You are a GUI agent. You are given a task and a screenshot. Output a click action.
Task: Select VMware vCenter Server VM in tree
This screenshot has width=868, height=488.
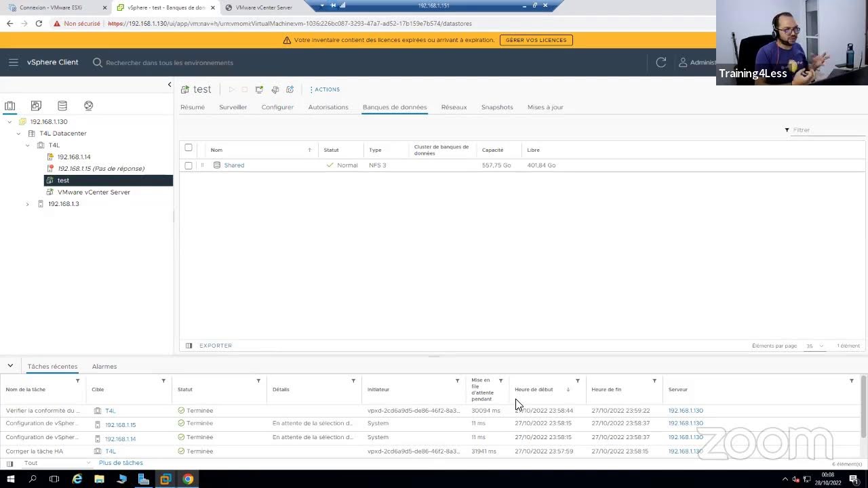tap(94, 192)
